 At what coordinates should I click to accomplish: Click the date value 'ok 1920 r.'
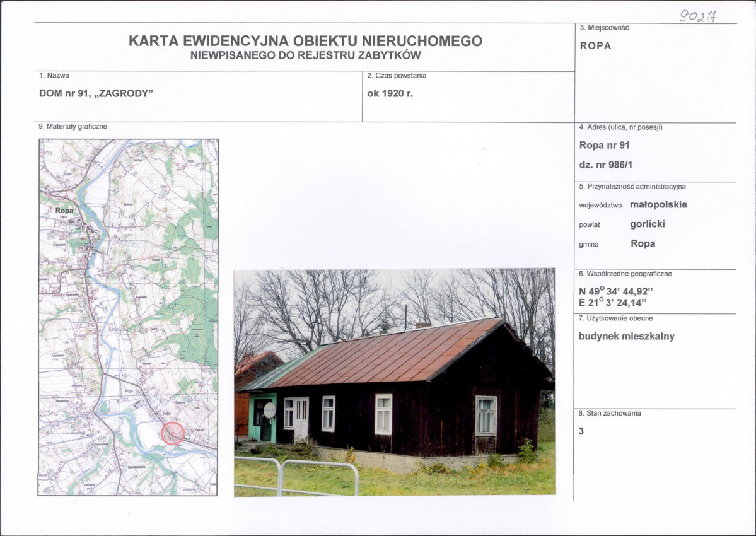[390, 93]
